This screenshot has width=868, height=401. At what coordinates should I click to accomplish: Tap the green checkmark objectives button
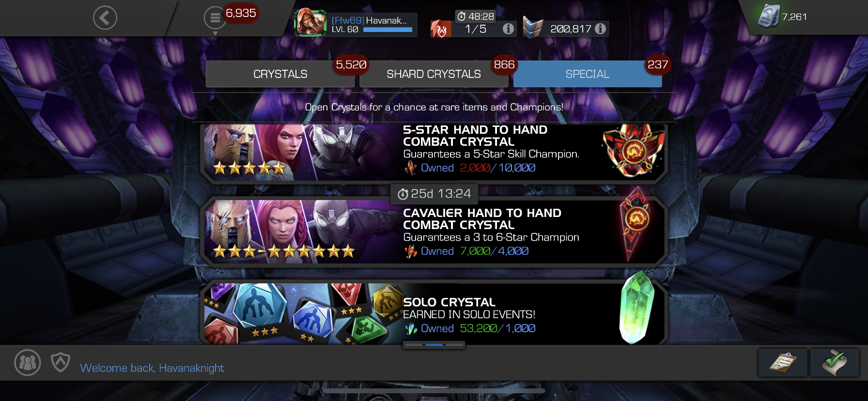click(835, 363)
